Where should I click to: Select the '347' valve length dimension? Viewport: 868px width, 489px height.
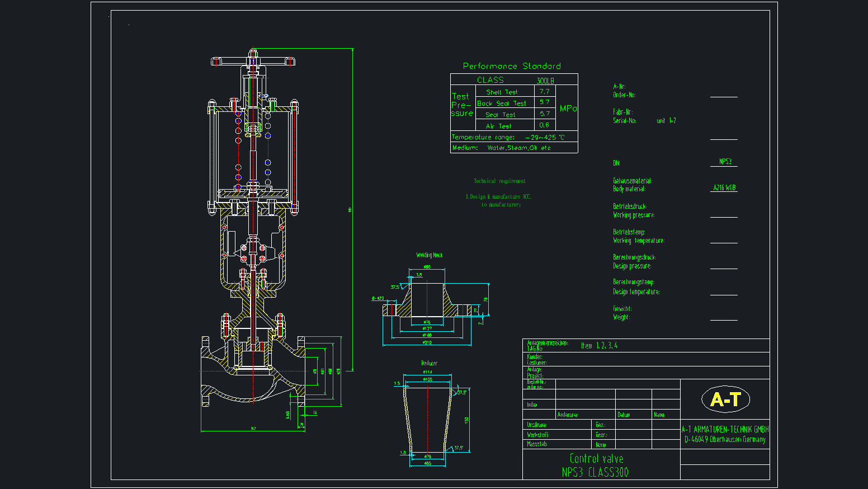pyautogui.click(x=253, y=429)
